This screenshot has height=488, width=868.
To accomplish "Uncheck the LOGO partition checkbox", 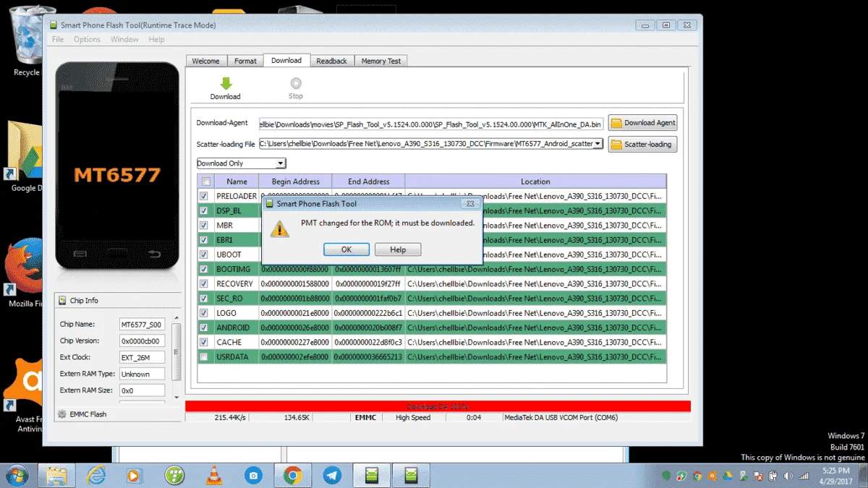I will coord(204,312).
